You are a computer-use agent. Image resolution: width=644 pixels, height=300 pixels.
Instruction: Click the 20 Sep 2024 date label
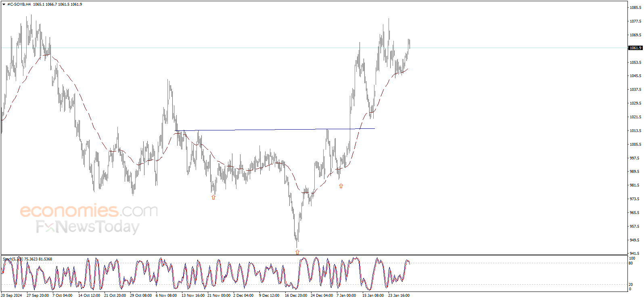(11, 296)
